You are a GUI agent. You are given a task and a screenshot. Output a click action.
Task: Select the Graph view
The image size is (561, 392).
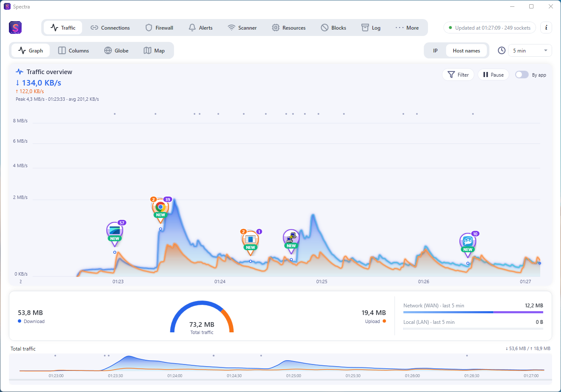point(31,50)
